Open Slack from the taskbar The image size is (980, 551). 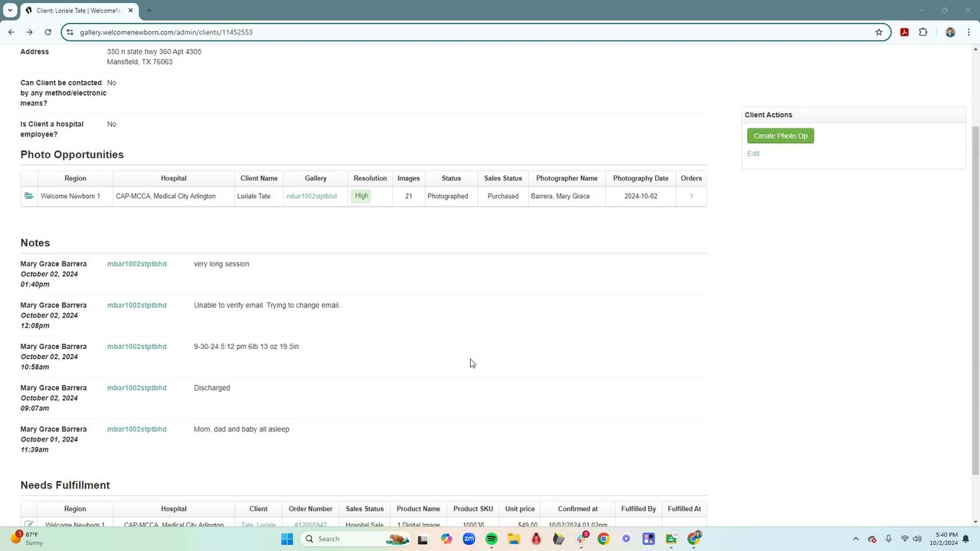click(x=581, y=539)
